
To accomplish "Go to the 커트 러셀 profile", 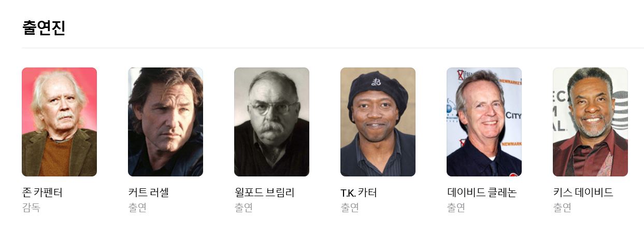I will click(149, 193).
